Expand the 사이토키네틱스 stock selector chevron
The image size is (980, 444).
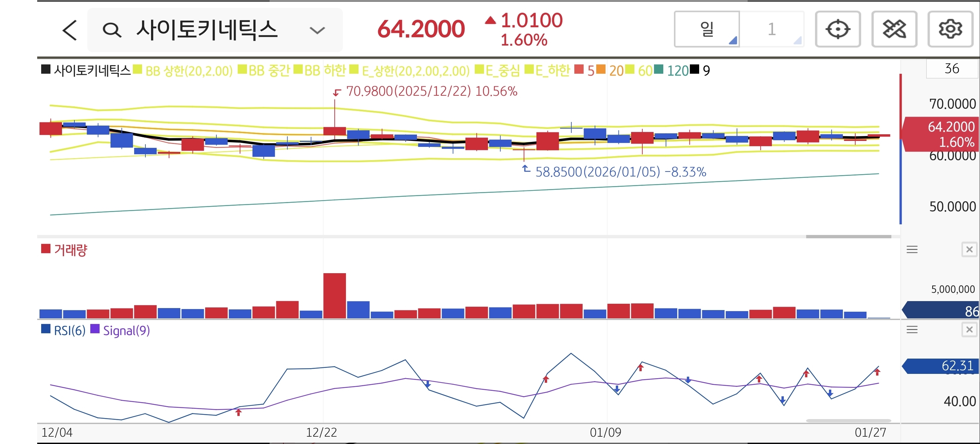click(317, 31)
